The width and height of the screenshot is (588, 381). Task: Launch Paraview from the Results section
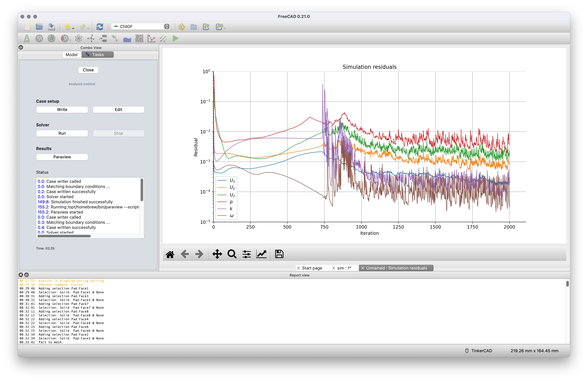point(62,157)
